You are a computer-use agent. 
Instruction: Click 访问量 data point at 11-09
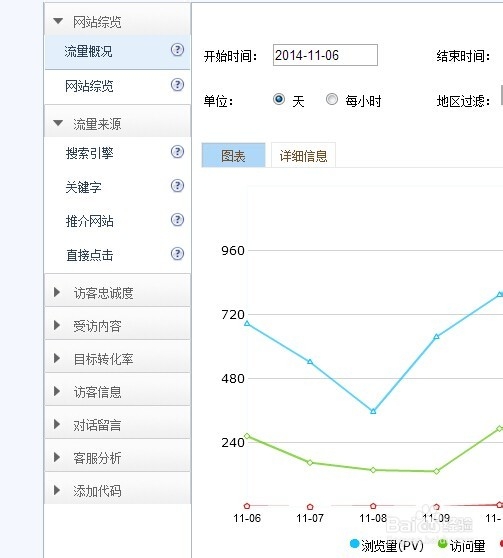(436, 471)
